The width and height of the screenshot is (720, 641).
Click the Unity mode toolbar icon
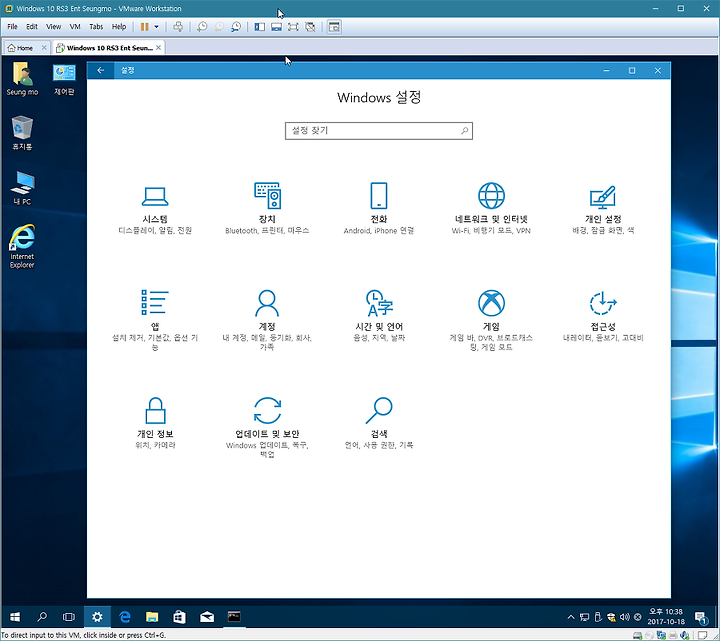(x=310, y=27)
